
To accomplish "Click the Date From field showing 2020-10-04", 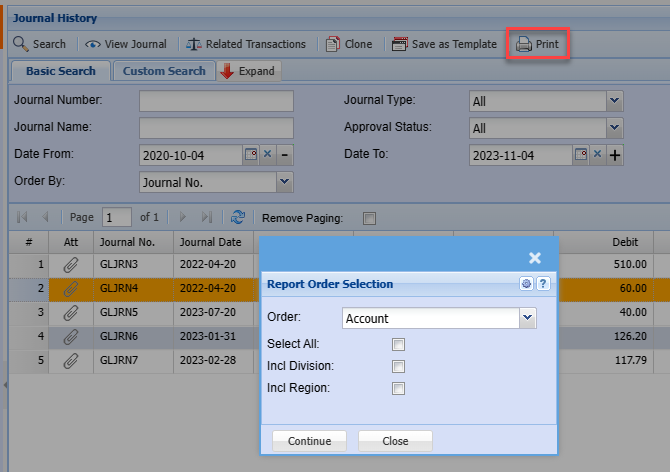I will [191, 155].
